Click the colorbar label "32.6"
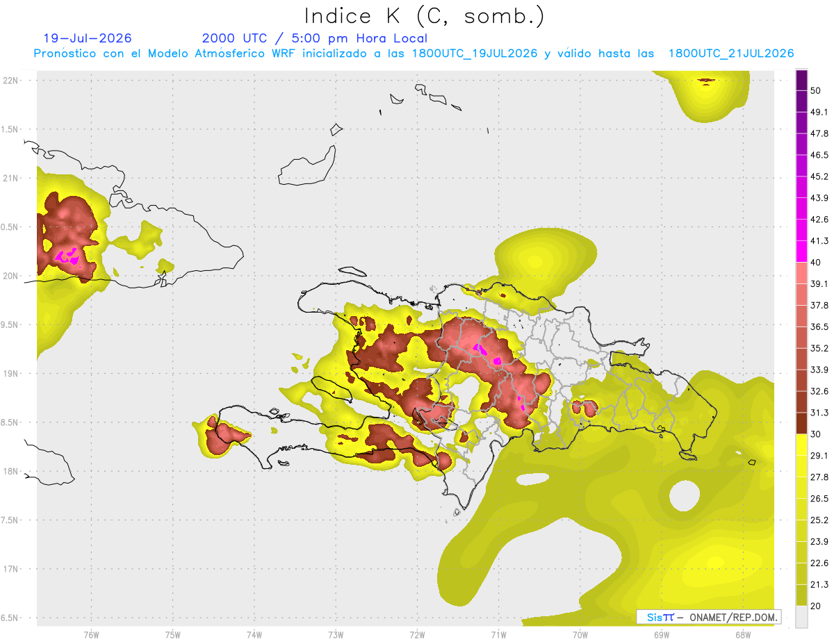The image size is (834, 644). tap(819, 391)
